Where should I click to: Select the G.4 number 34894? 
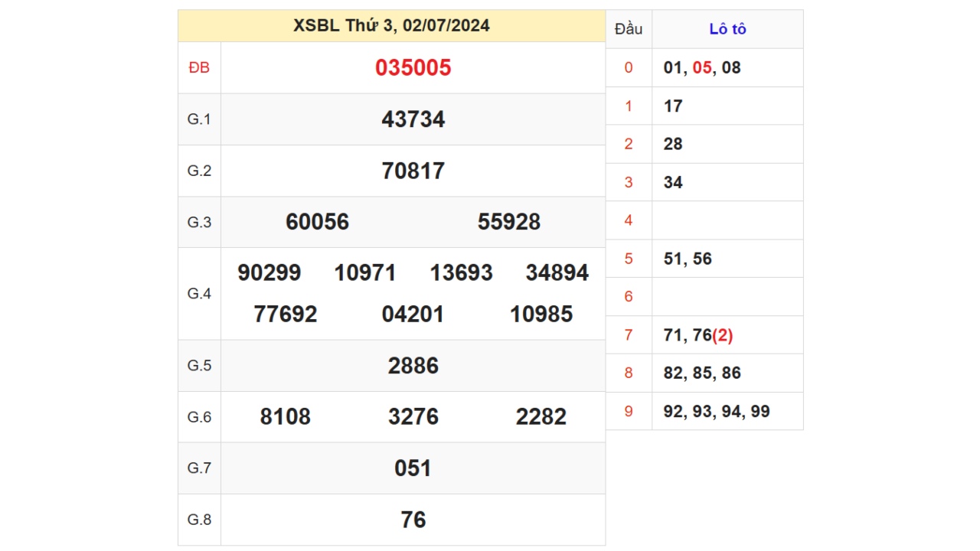coord(557,273)
